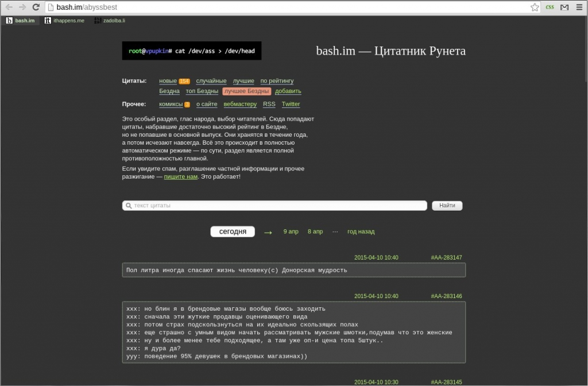
Task: Open the ithappens.me tab
Action: point(64,21)
